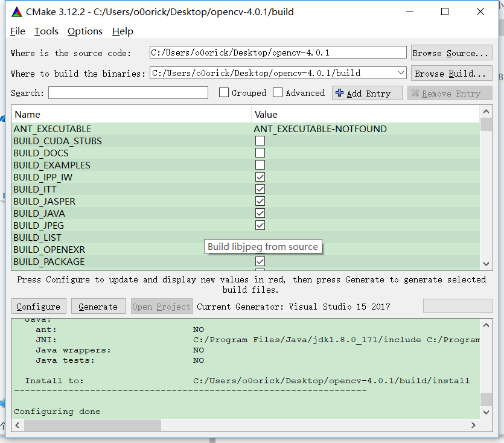Uncheck the BUILD_JAVA option

coord(260,213)
